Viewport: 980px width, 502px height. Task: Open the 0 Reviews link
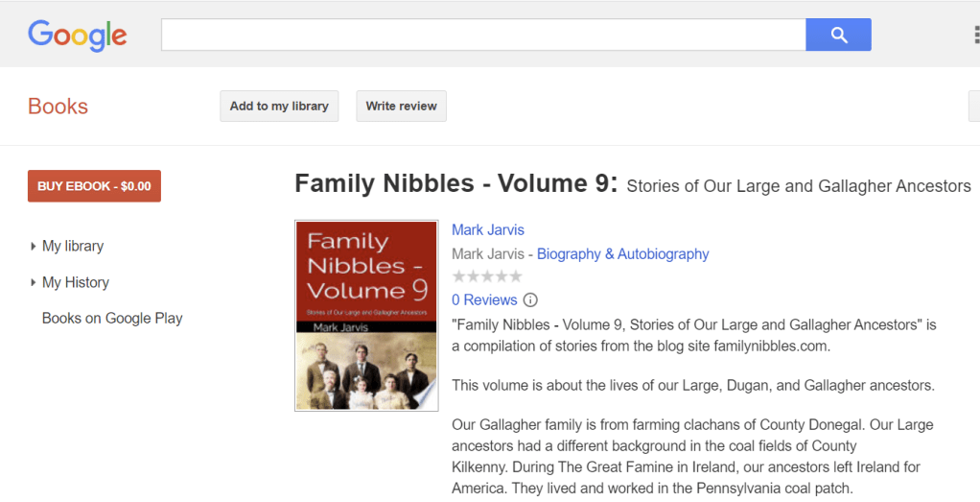click(x=484, y=300)
